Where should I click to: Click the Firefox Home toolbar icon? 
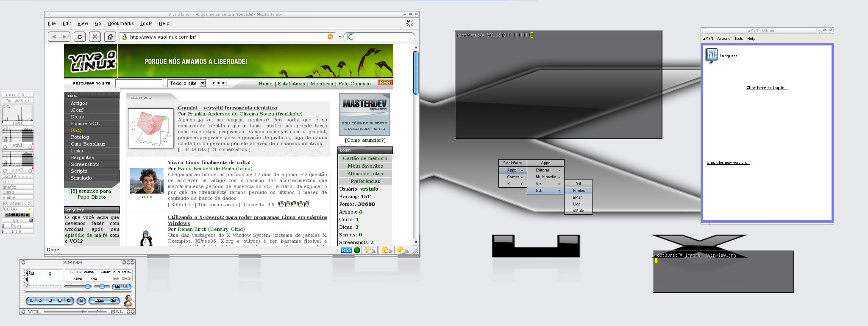[x=110, y=37]
